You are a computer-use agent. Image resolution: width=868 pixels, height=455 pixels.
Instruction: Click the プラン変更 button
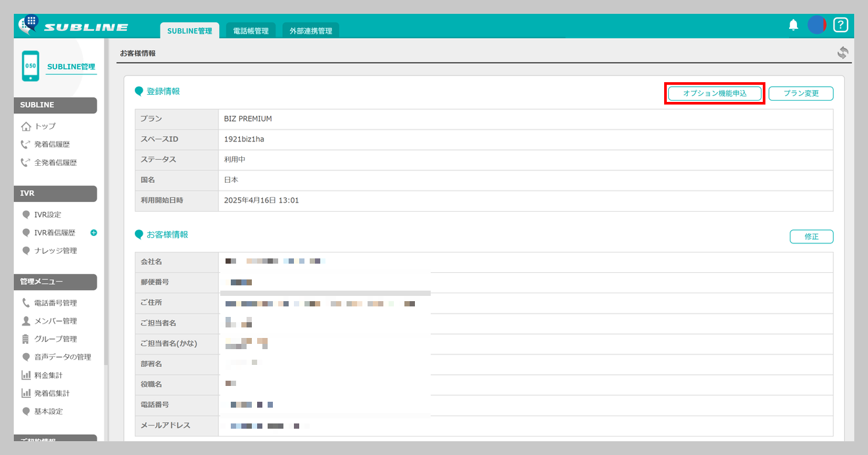tap(801, 93)
